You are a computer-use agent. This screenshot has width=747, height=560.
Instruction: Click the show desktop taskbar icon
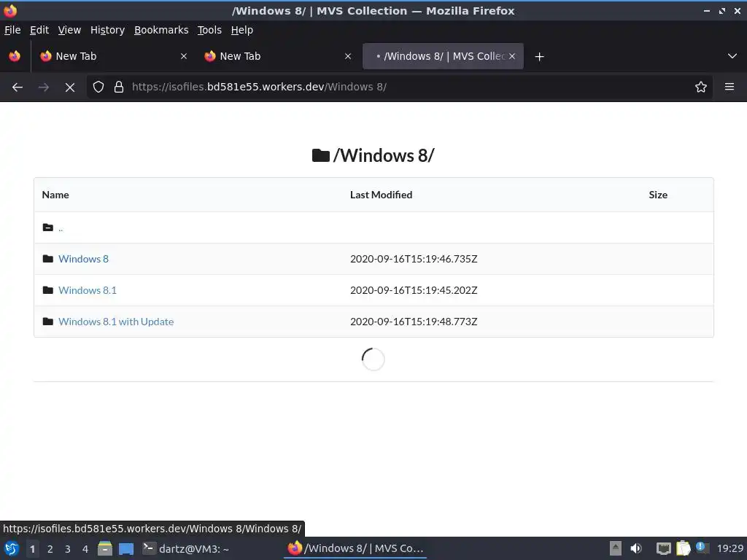click(125, 548)
